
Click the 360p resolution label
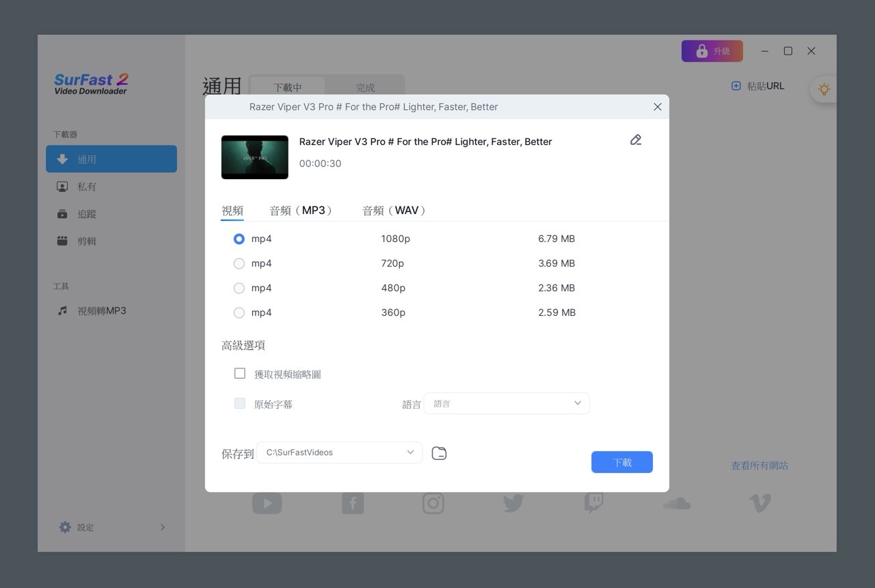coord(393,313)
